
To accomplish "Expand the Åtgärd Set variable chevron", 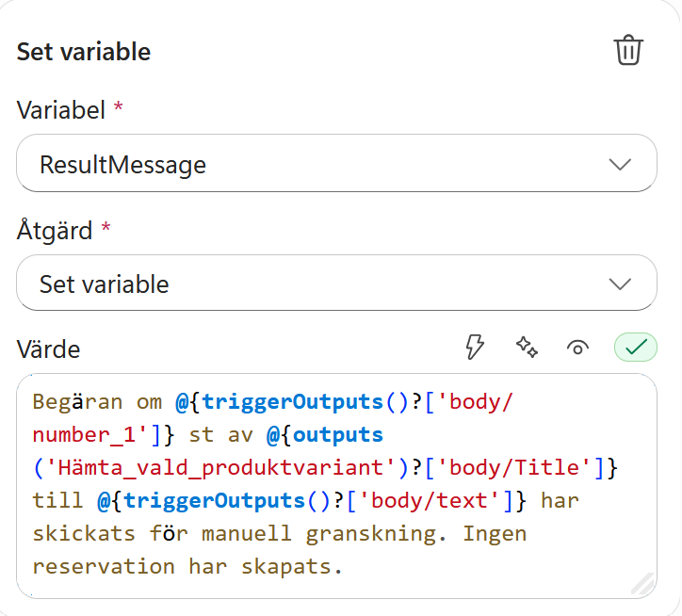I will 620,284.
